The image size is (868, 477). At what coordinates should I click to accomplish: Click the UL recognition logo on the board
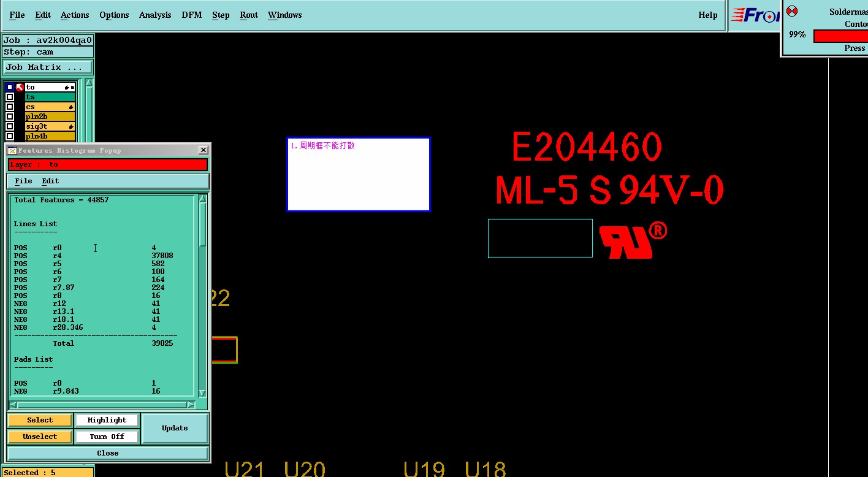pos(632,240)
